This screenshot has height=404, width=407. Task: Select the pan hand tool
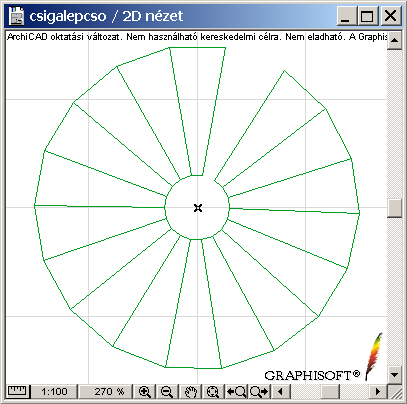[x=191, y=391]
